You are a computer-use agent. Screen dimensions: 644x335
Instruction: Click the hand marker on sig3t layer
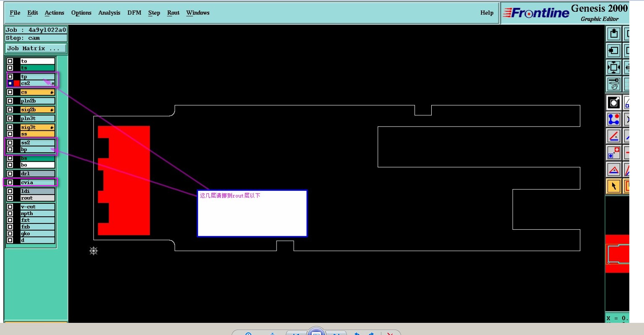52,127
